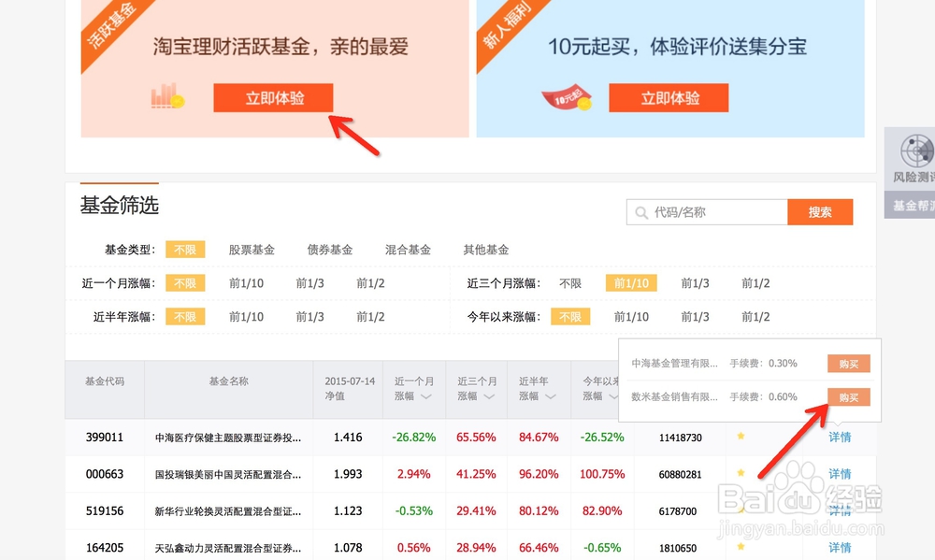Select 前1/3 for 近三个月涨幅

point(696,282)
